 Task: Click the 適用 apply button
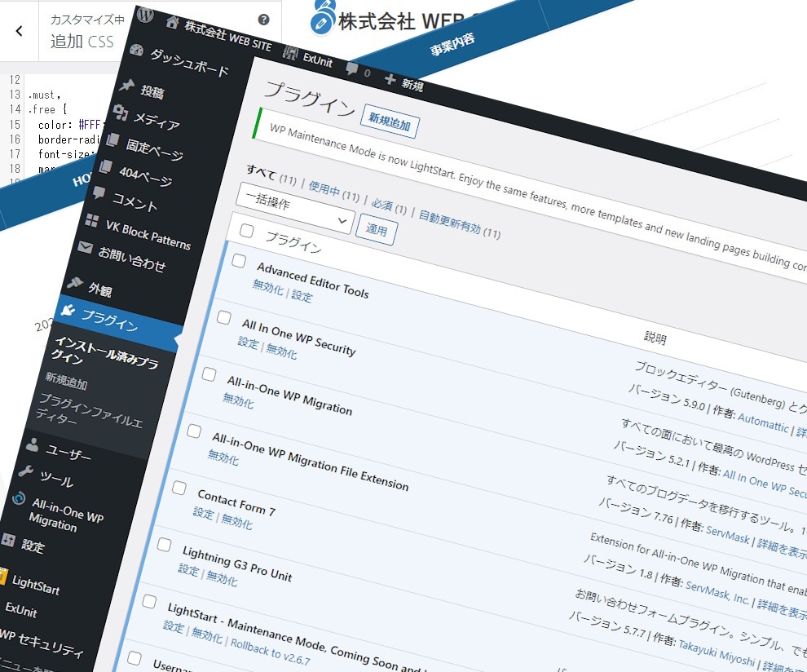click(377, 230)
